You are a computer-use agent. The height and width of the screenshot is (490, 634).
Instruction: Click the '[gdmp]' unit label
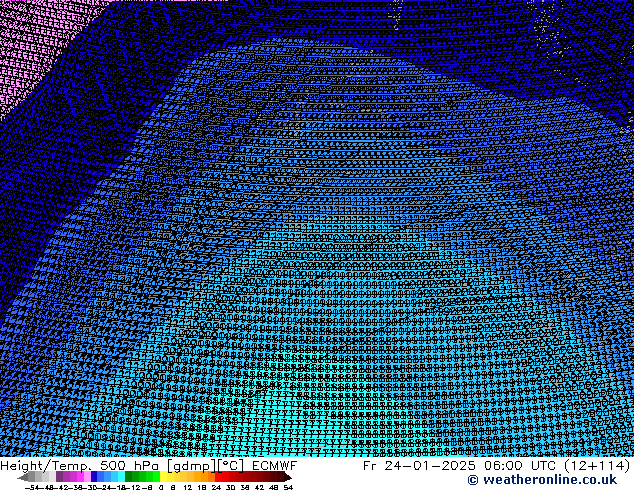(x=191, y=466)
